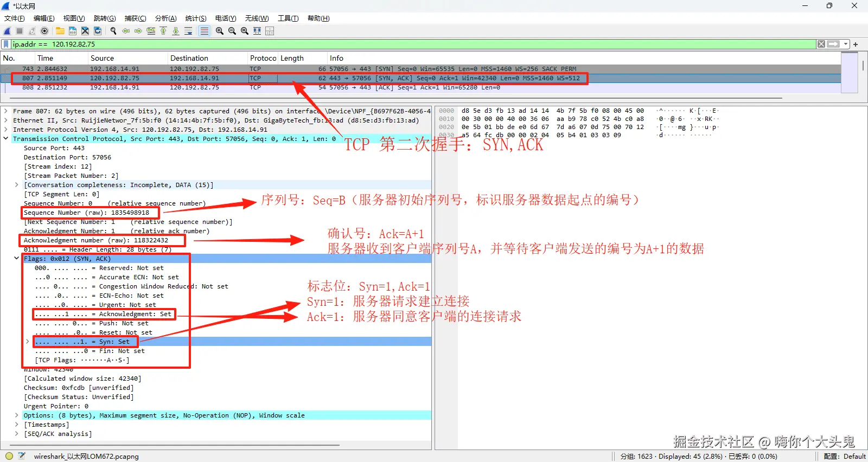Clear the display filter with X

click(821, 44)
